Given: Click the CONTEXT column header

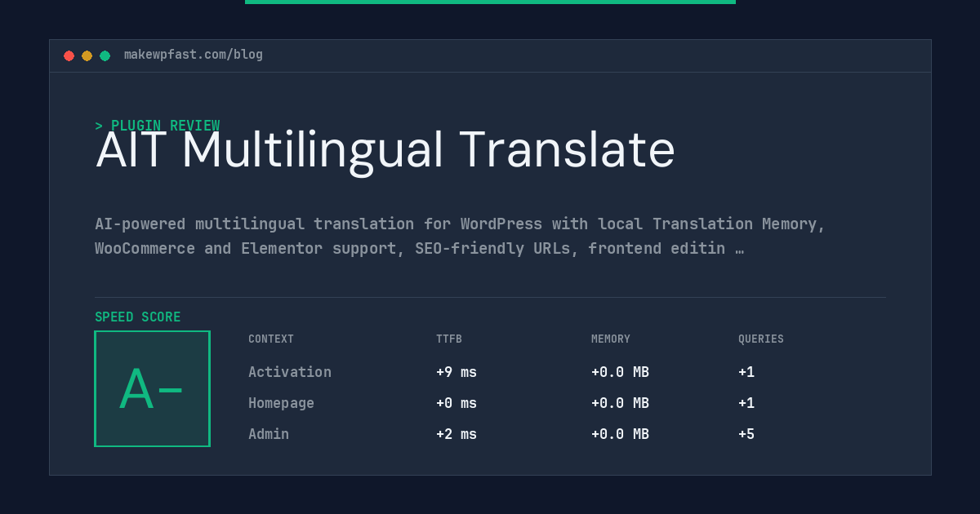Looking at the screenshot, I should pyautogui.click(x=271, y=339).
